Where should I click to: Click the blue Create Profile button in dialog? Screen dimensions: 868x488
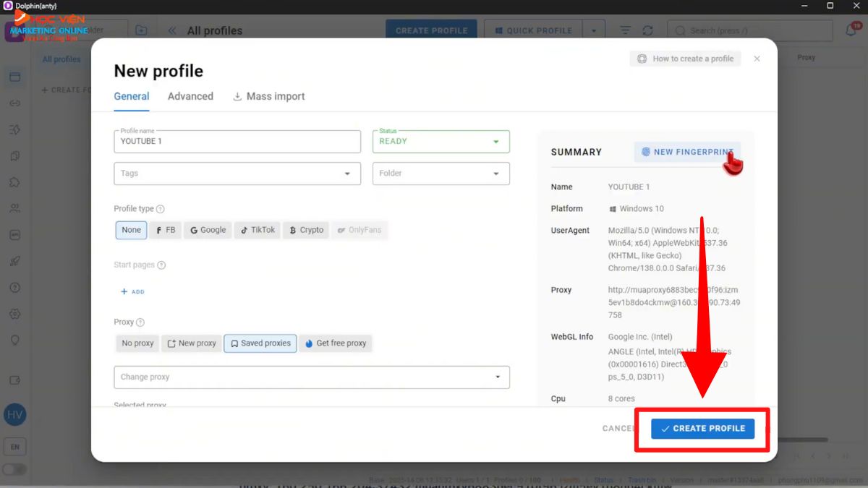coord(703,428)
